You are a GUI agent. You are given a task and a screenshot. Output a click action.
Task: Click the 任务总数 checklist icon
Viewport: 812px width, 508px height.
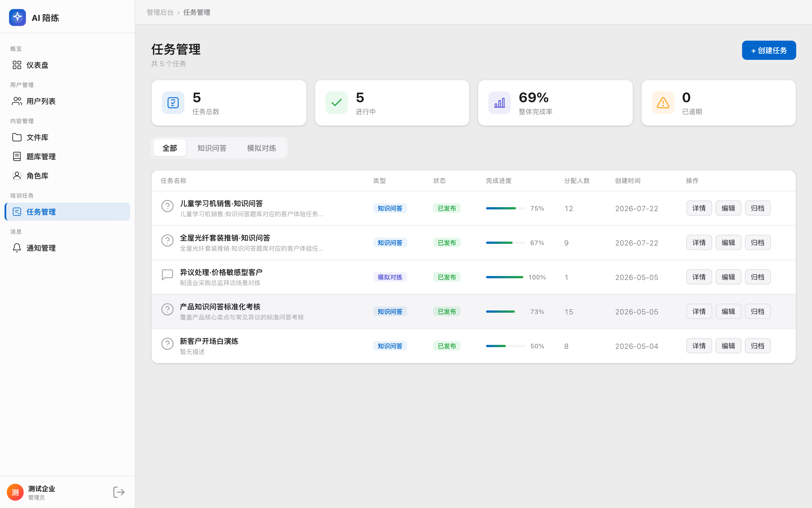click(173, 103)
